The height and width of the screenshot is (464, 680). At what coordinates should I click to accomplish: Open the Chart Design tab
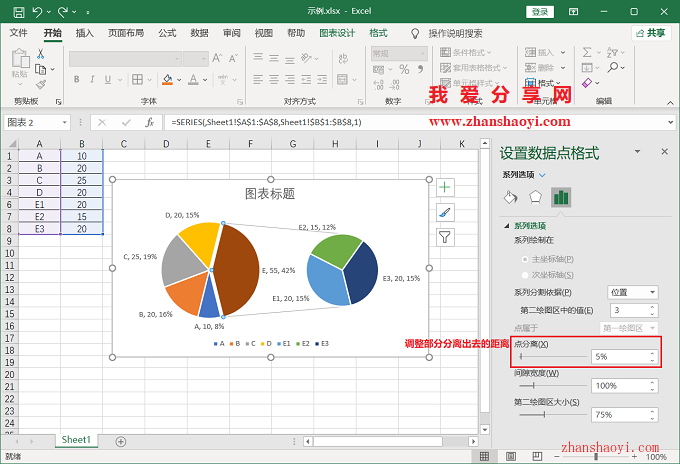pos(337,33)
